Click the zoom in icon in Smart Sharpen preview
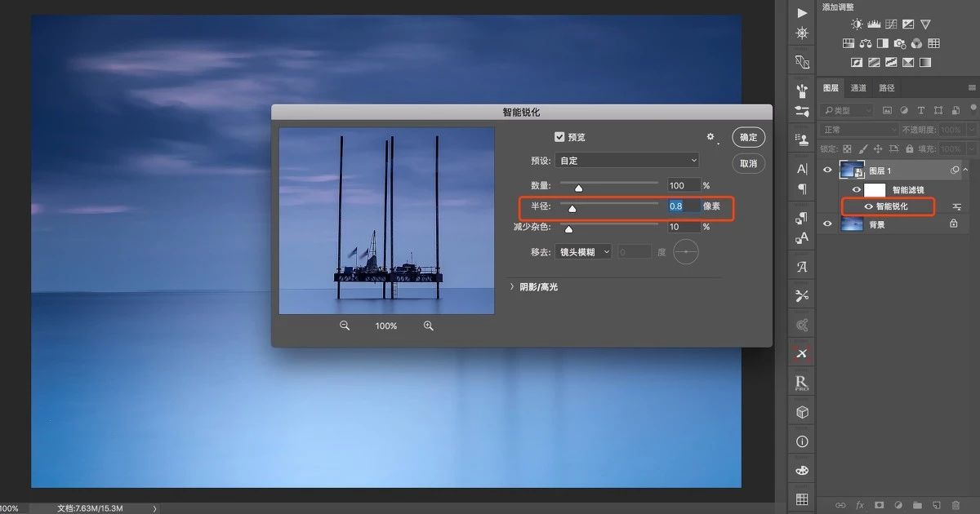This screenshot has width=980, height=514. (429, 326)
